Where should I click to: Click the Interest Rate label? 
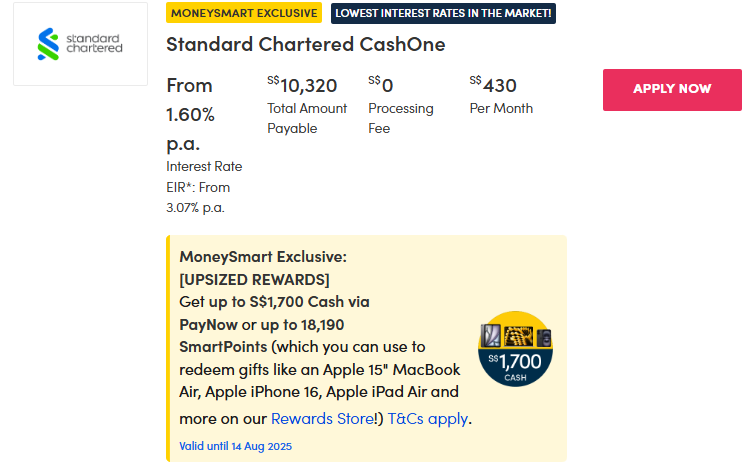click(204, 166)
